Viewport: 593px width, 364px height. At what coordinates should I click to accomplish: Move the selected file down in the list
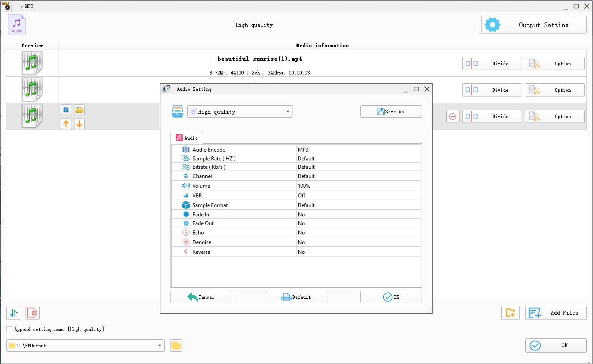pyautogui.click(x=79, y=124)
